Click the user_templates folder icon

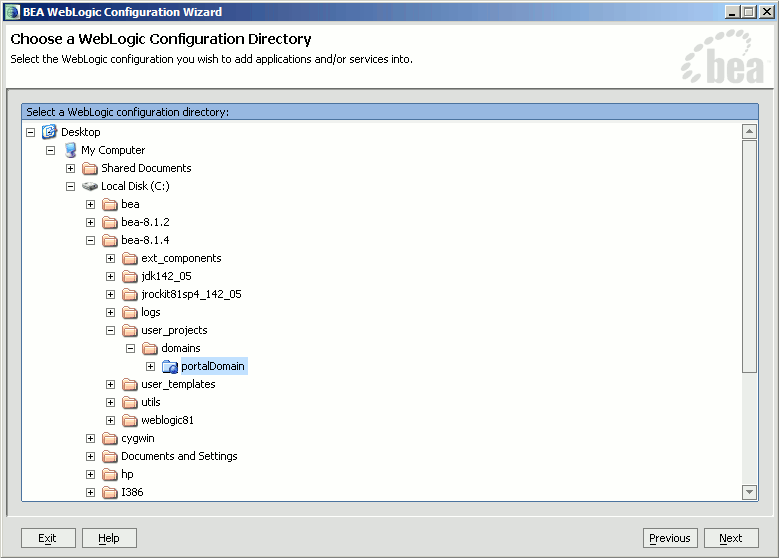130,385
